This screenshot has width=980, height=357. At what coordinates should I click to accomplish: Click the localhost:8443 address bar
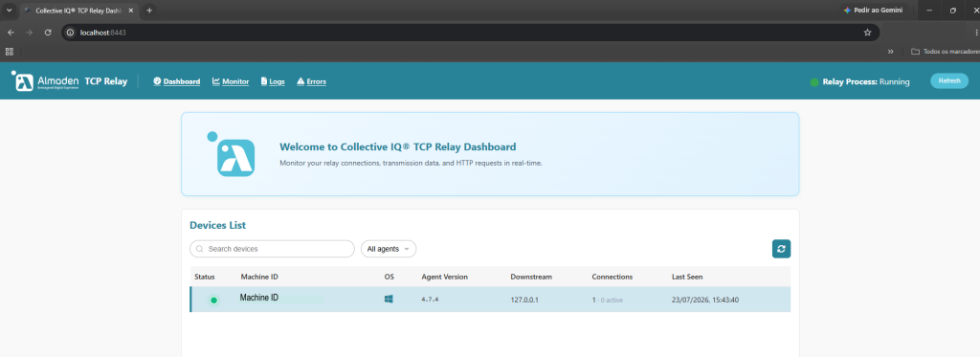470,33
